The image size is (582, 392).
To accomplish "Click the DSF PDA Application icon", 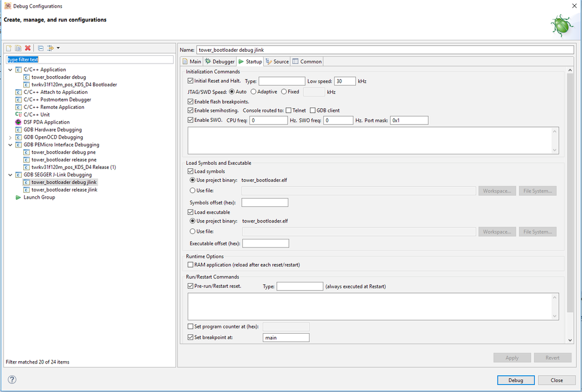I will coord(18,122).
